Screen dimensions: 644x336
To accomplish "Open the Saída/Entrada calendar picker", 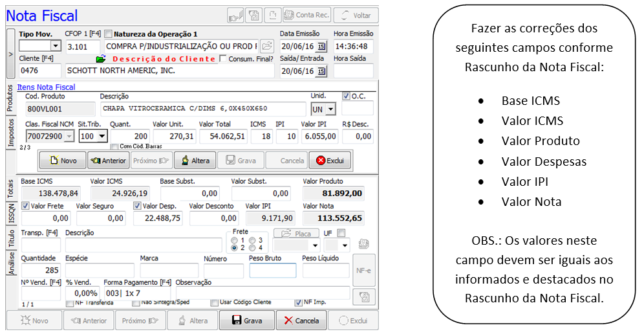I will [322, 71].
